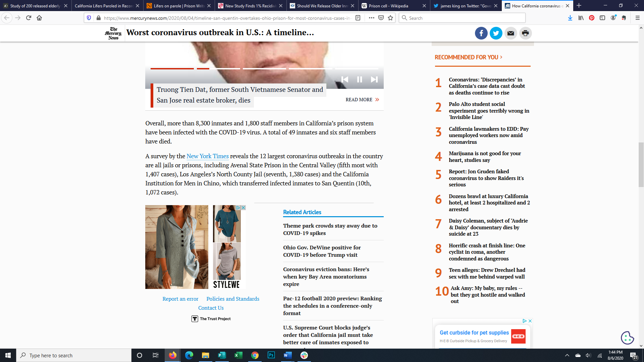
Task: Click the Pinterest extension icon
Action: [x=592, y=18]
